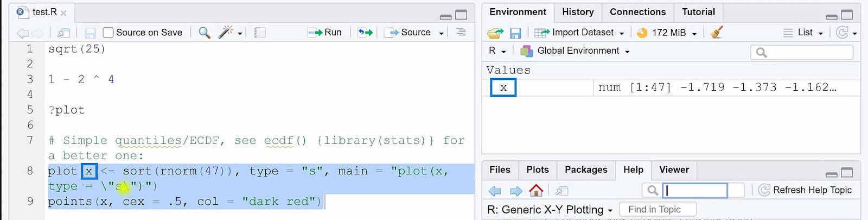Maximize the Environment pane
The image size is (868, 220).
point(847,15)
